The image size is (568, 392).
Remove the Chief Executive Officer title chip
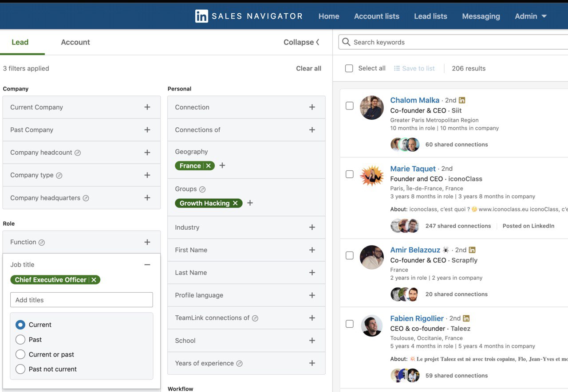tap(94, 280)
